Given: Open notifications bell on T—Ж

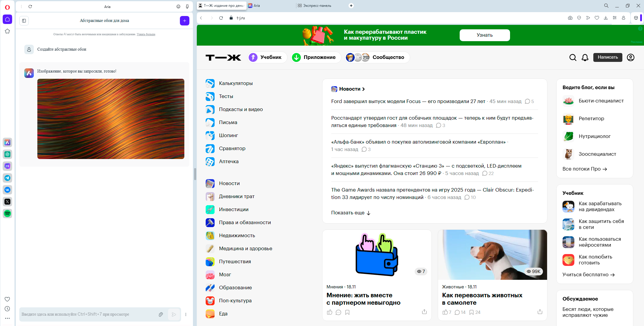Looking at the screenshot, I should click(x=585, y=57).
